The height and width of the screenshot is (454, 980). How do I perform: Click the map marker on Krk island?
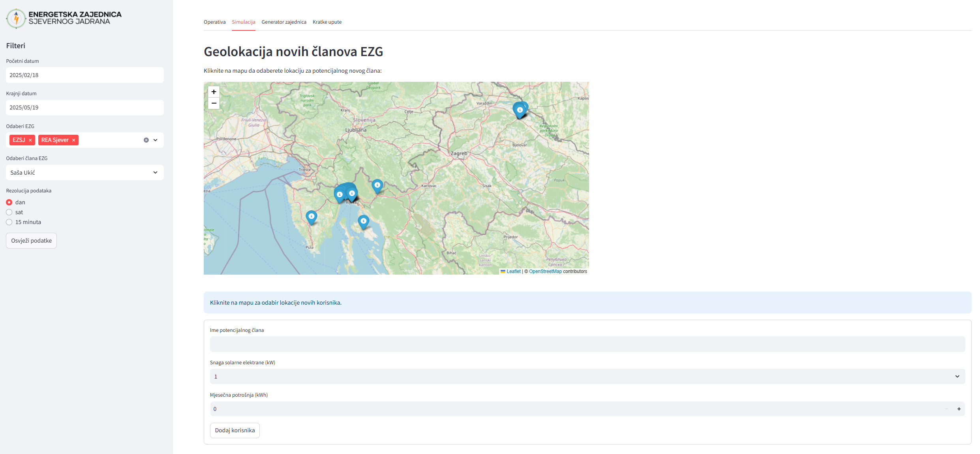coord(363,222)
